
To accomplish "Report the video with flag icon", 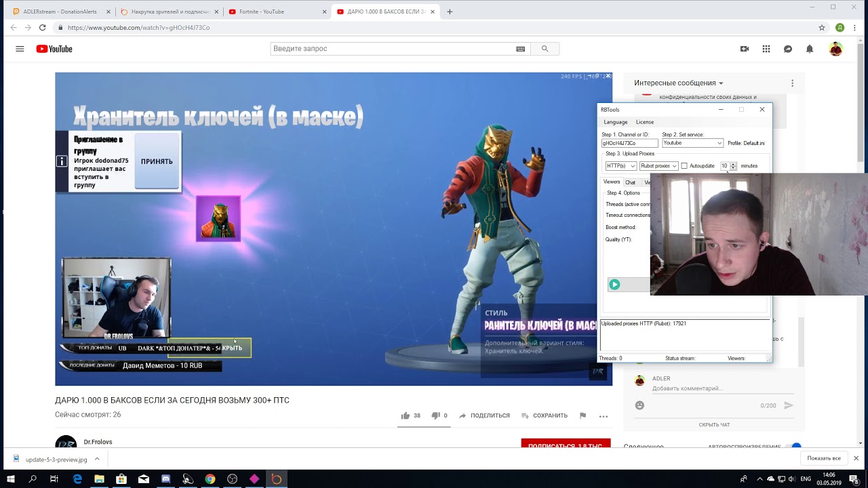I will (583, 415).
